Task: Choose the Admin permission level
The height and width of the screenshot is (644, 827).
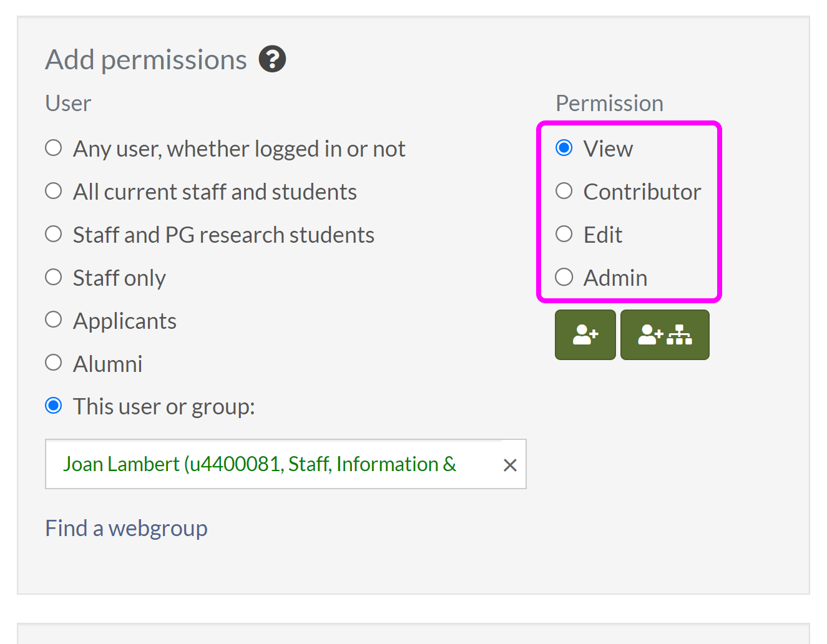Action: click(564, 277)
